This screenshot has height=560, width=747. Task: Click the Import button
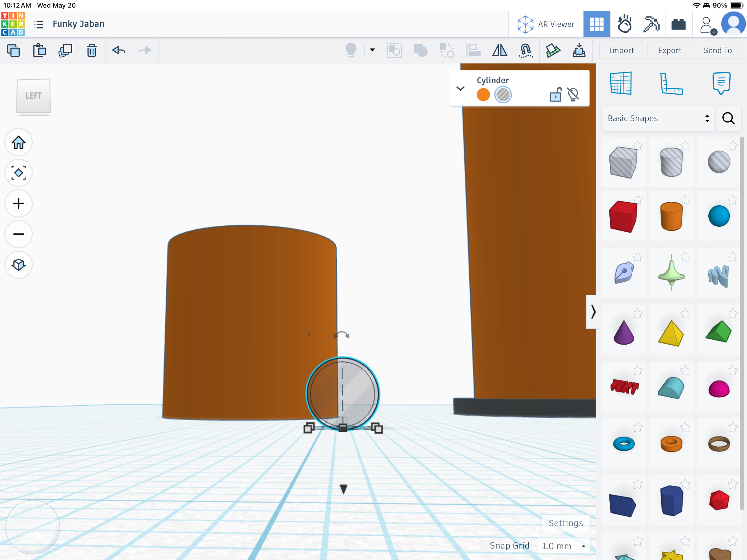(621, 50)
